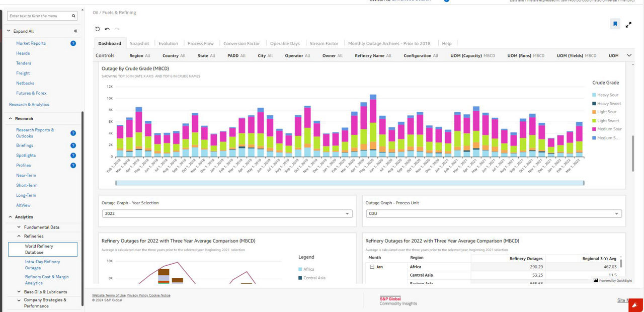
Task: Expand the Controls bar chevron
Action: tap(629, 55)
